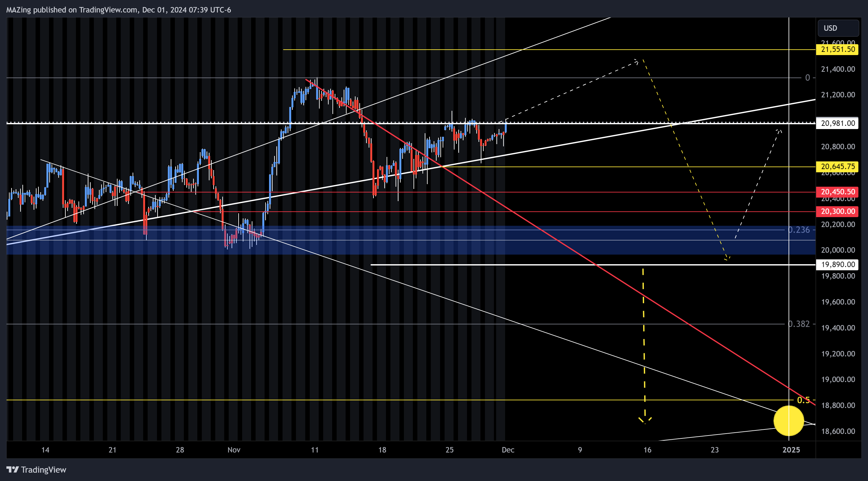Click date 11 on the time axis
The height and width of the screenshot is (481, 868).
point(315,450)
